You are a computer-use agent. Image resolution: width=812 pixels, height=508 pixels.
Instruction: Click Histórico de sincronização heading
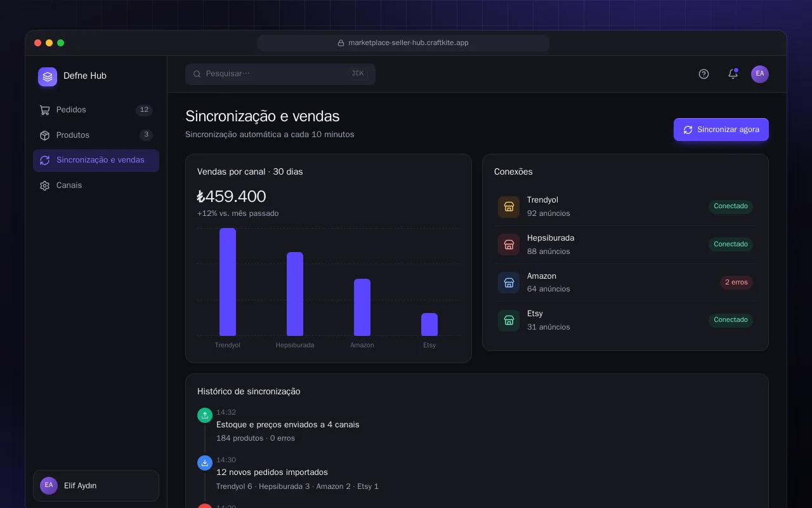pyautogui.click(x=249, y=392)
